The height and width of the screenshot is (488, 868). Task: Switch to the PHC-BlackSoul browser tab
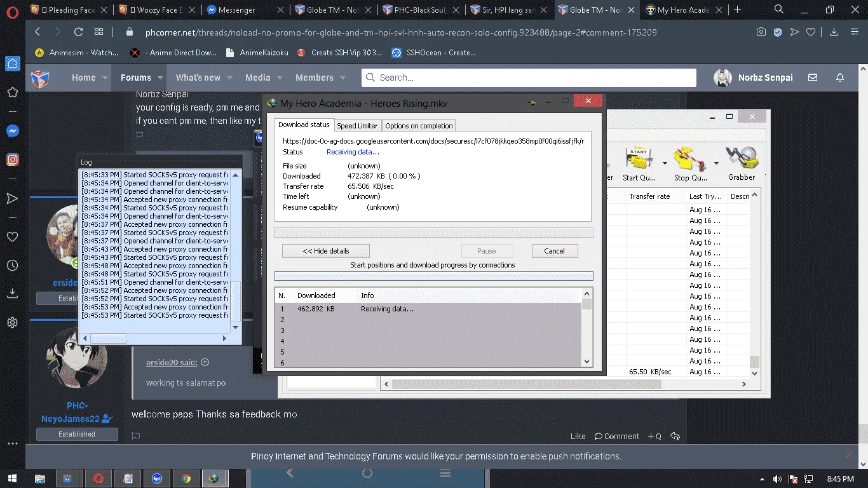[x=421, y=10]
